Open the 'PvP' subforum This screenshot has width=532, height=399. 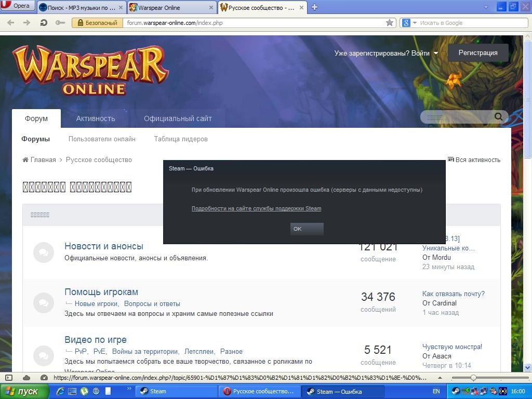click(81, 352)
